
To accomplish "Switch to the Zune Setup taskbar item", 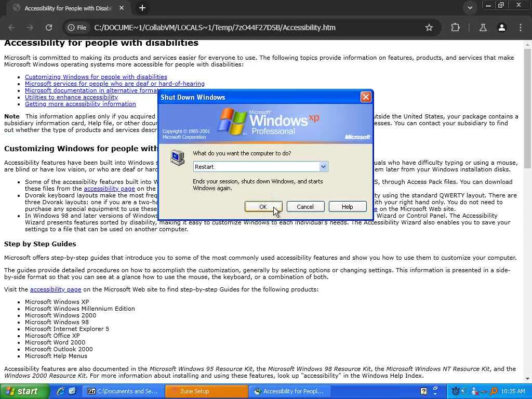I will (x=206, y=391).
